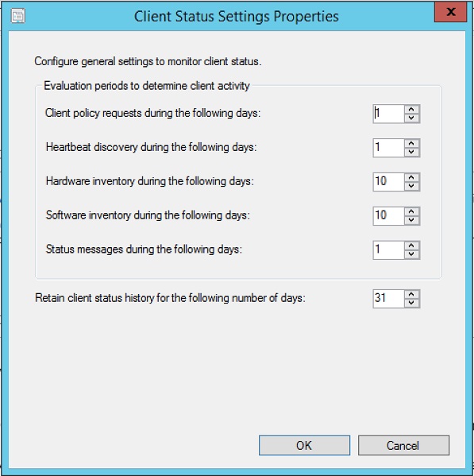Increase the Heartbeat discovery days value
Image resolution: width=474 pixels, height=476 pixels.
(411, 144)
